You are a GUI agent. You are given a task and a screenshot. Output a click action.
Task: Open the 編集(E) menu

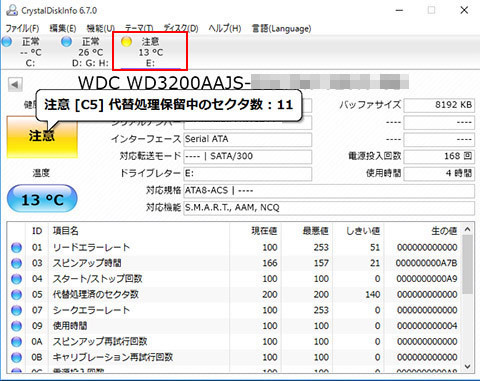pos(63,29)
